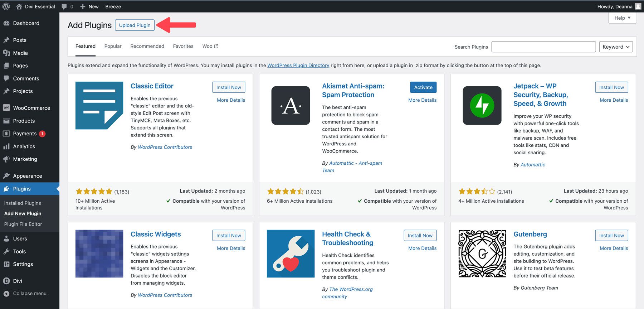
Task: Activate the Akismet Anti-spam plugin
Action: click(423, 87)
